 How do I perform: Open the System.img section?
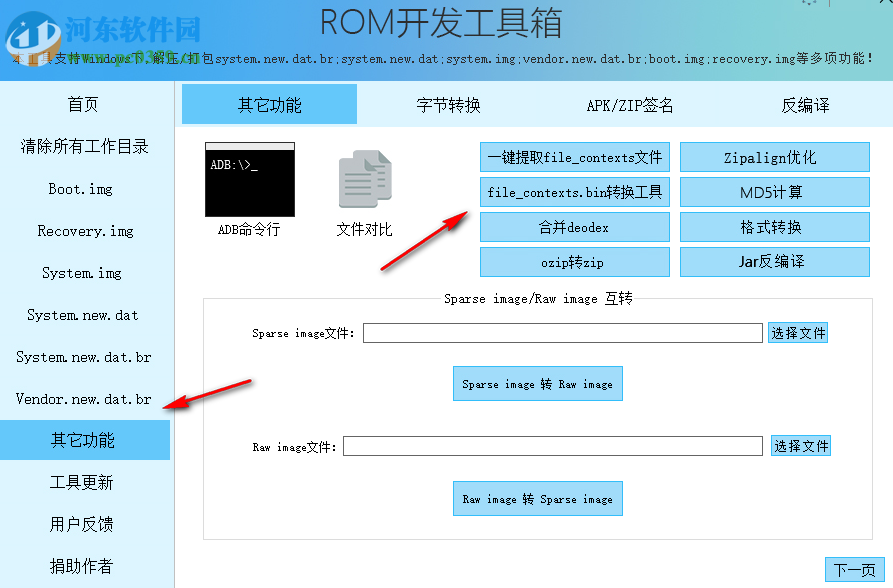[x=85, y=272]
